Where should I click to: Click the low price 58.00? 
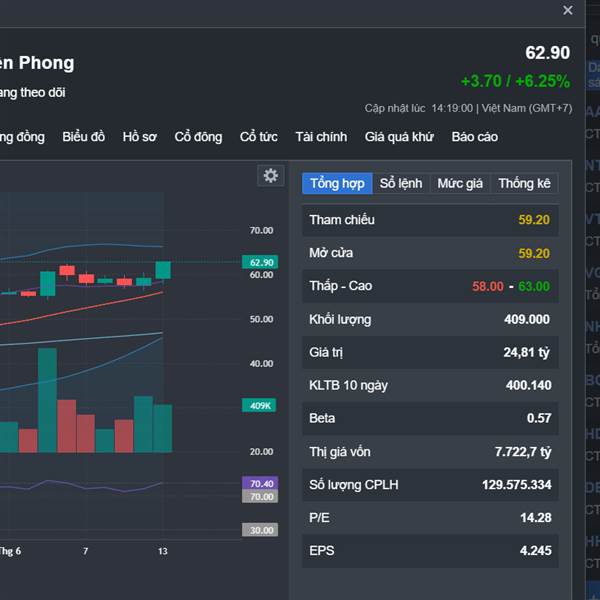click(x=488, y=286)
